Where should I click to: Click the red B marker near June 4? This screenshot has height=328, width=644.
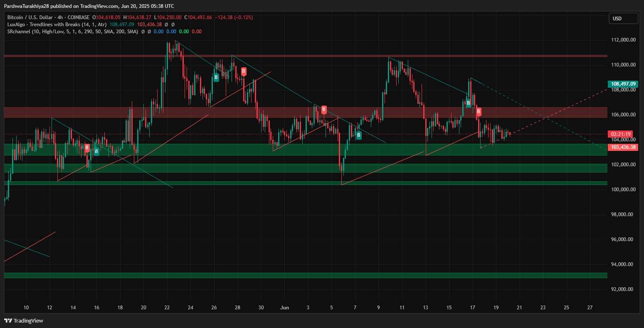coord(324,110)
